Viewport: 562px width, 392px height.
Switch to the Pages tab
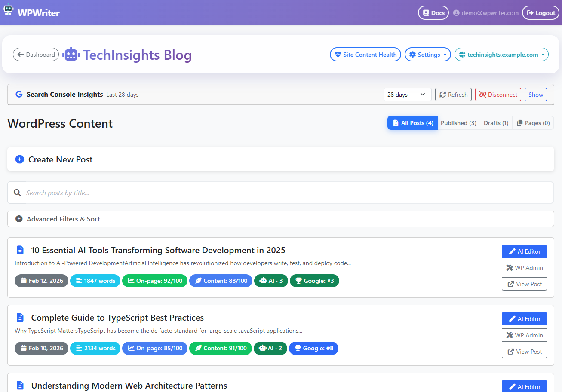(533, 122)
